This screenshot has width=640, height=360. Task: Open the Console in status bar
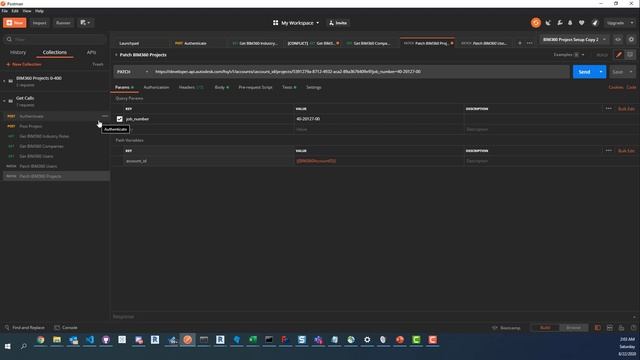point(66,327)
